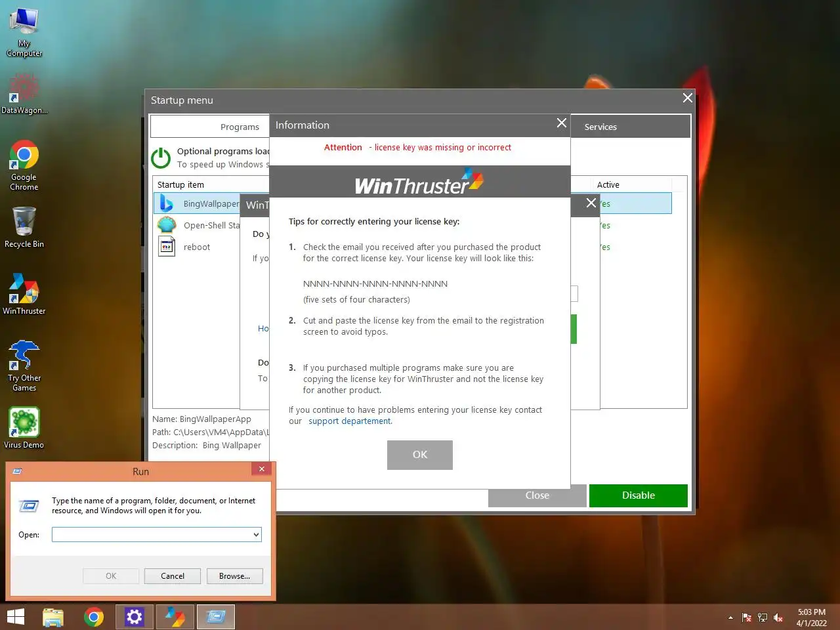Viewport: 840px width, 630px height.
Task: Expand the Open combo box dropdown
Action: tap(256, 535)
